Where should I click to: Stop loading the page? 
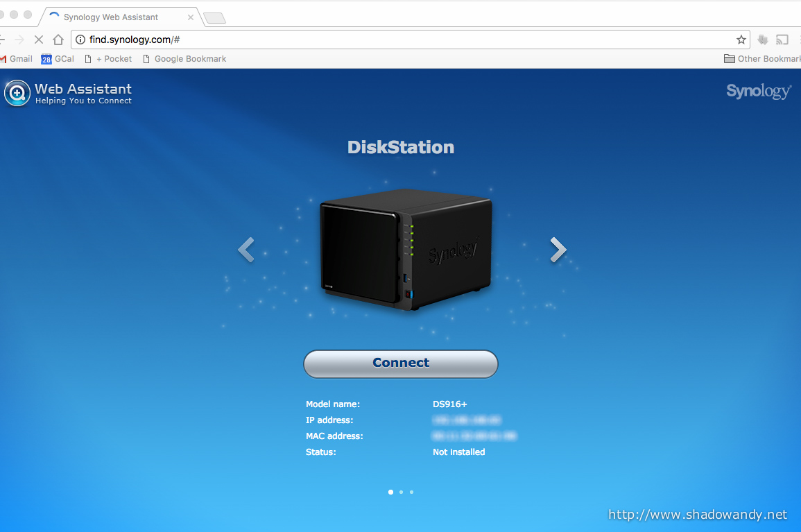[39, 40]
